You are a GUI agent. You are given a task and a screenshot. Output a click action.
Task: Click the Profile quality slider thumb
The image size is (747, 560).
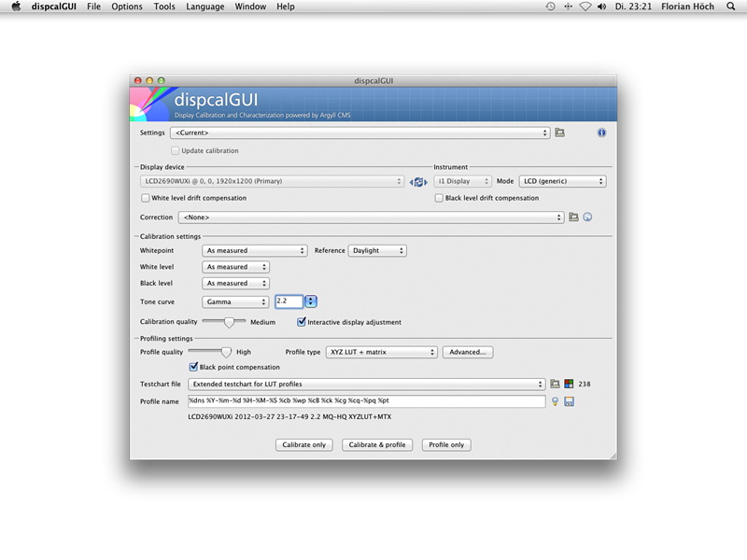[226, 353]
